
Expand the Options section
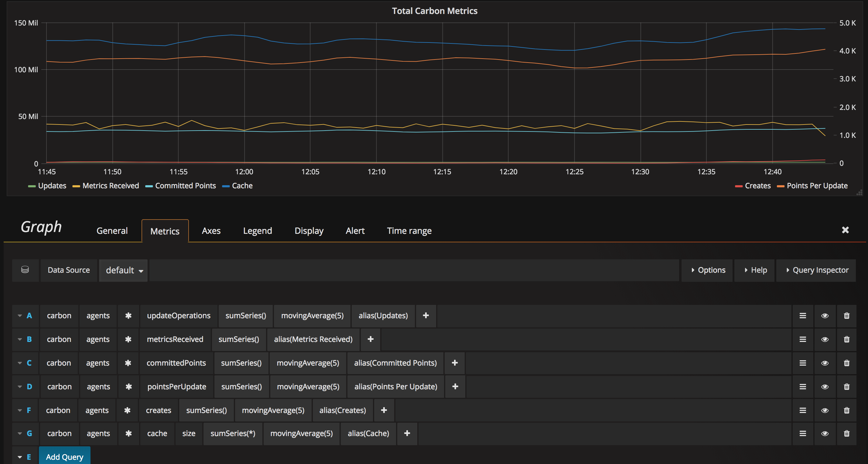point(707,270)
